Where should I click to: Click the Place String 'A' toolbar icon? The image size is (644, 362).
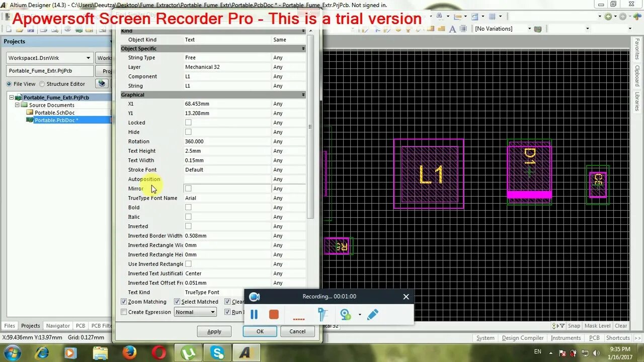click(x=452, y=29)
